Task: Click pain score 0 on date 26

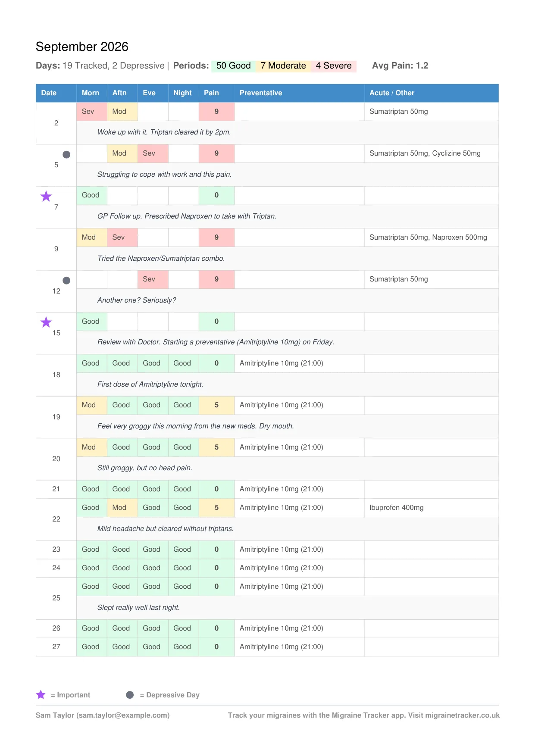Action: pos(216,628)
